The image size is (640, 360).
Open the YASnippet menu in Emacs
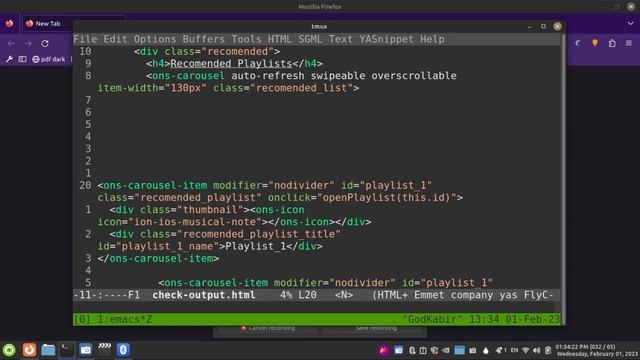click(x=386, y=39)
